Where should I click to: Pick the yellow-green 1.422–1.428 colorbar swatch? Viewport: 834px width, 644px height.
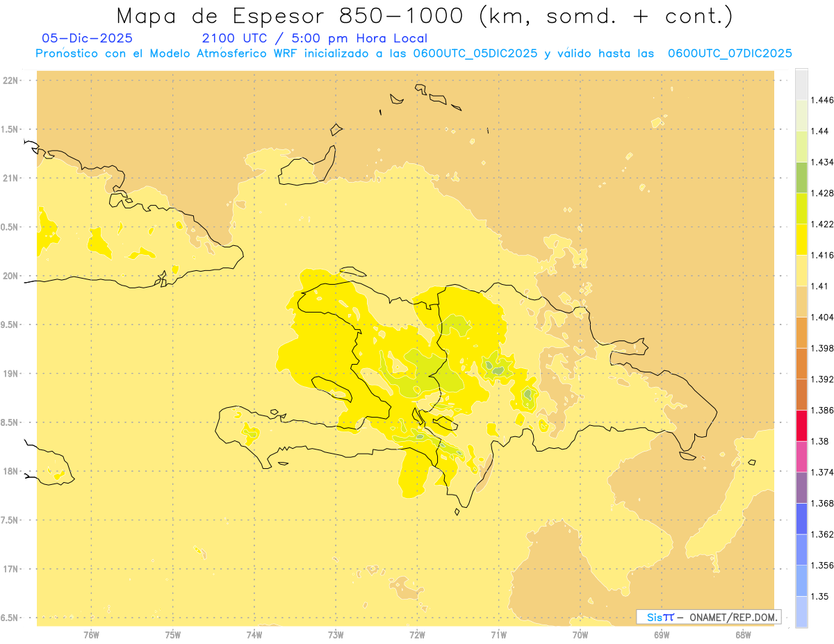pyautogui.click(x=801, y=208)
